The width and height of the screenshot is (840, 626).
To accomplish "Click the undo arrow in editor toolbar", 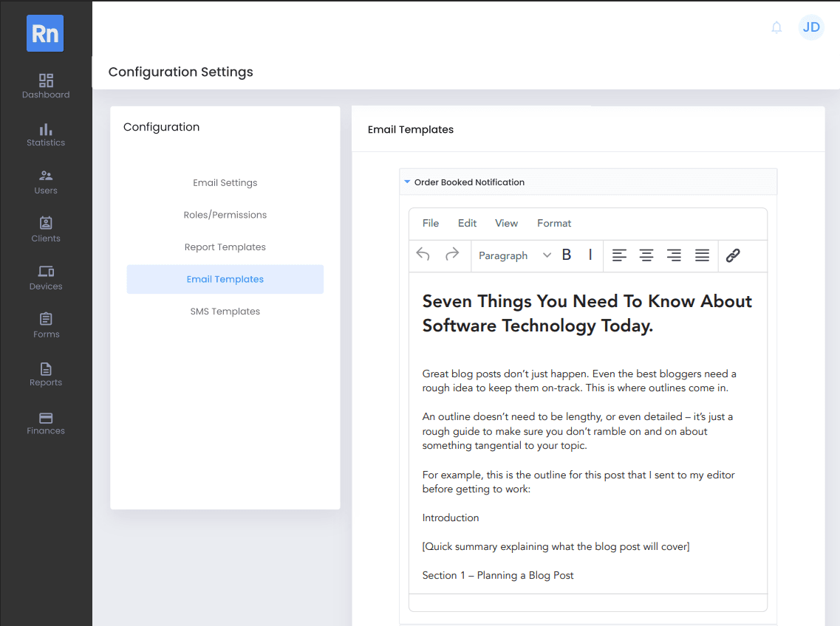I will tap(423, 255).
